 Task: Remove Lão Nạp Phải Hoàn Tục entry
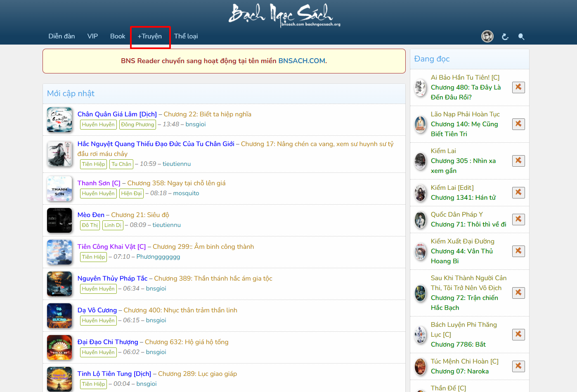pos(518,124)
